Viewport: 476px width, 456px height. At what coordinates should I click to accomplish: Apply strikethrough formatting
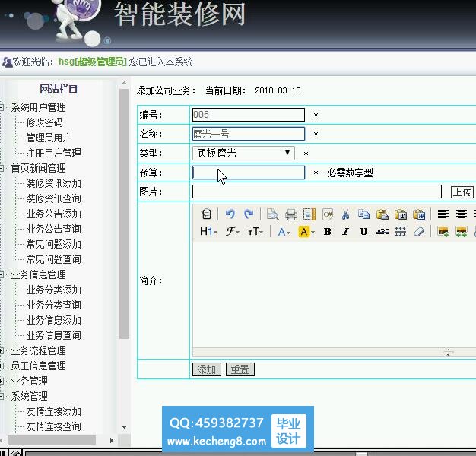point(382,232)
